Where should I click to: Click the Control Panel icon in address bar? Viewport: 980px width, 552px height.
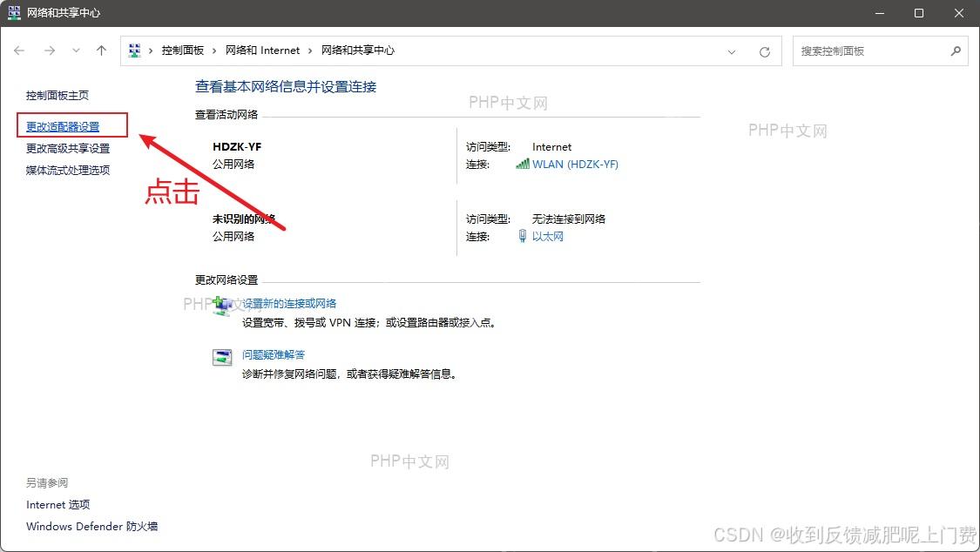pyautogui.click(x=134, y=50)
